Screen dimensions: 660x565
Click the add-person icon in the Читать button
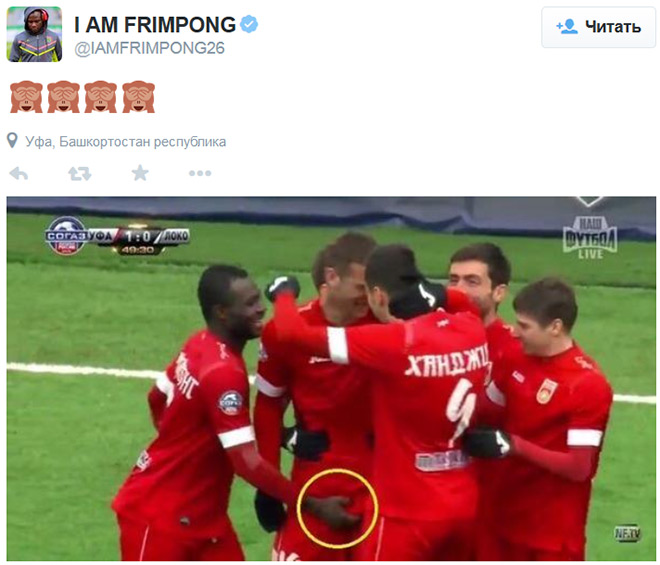pyautogui.click(x=567, y=27)
